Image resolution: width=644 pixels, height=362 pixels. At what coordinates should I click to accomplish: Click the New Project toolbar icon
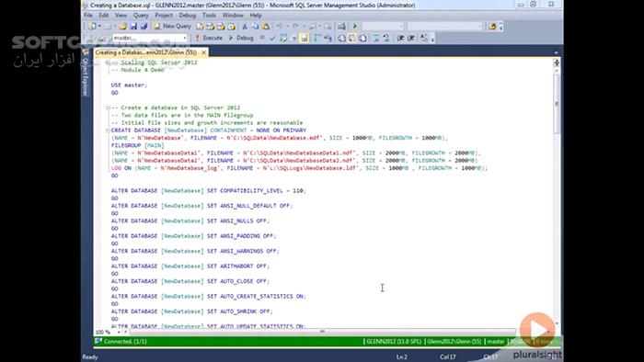click(91, 27)
